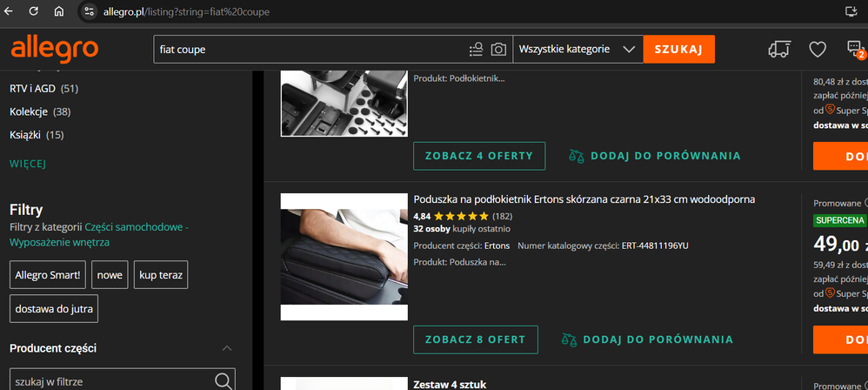This screenshot has height=390, width=868.
Task: Reload the page with refresh icon
Action: pos(35,11)
